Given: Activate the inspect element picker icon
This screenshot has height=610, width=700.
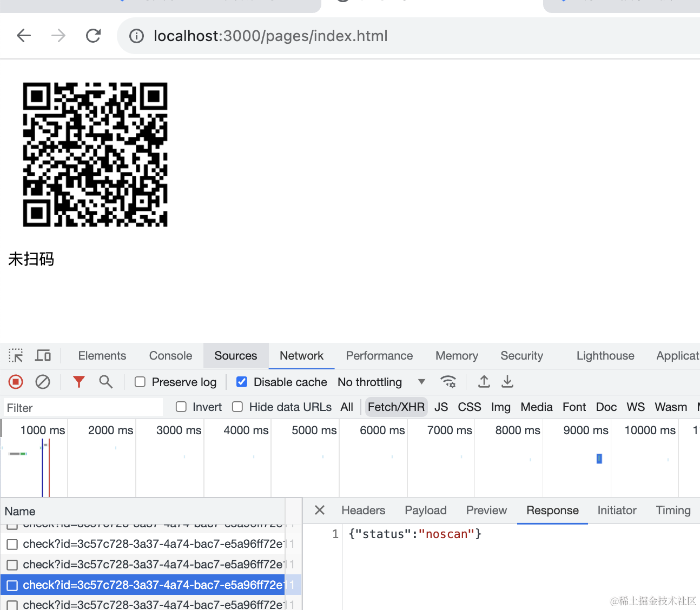Looking at the screenshot, I should tap(16, 355).
